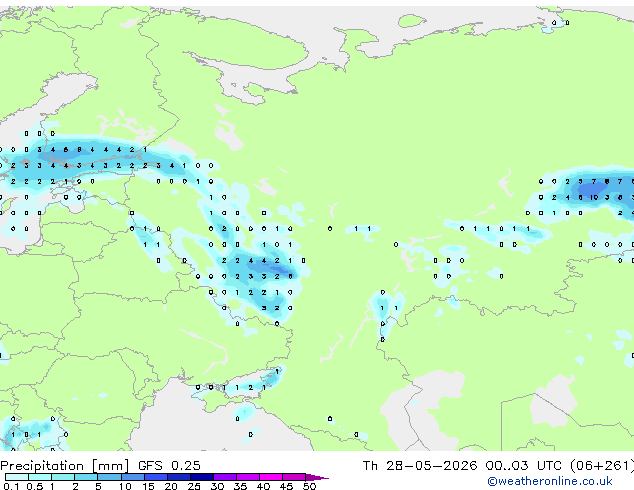
Task: Pick the 15–20 mm legend color swatch
Action: click(x=156, y=477)
